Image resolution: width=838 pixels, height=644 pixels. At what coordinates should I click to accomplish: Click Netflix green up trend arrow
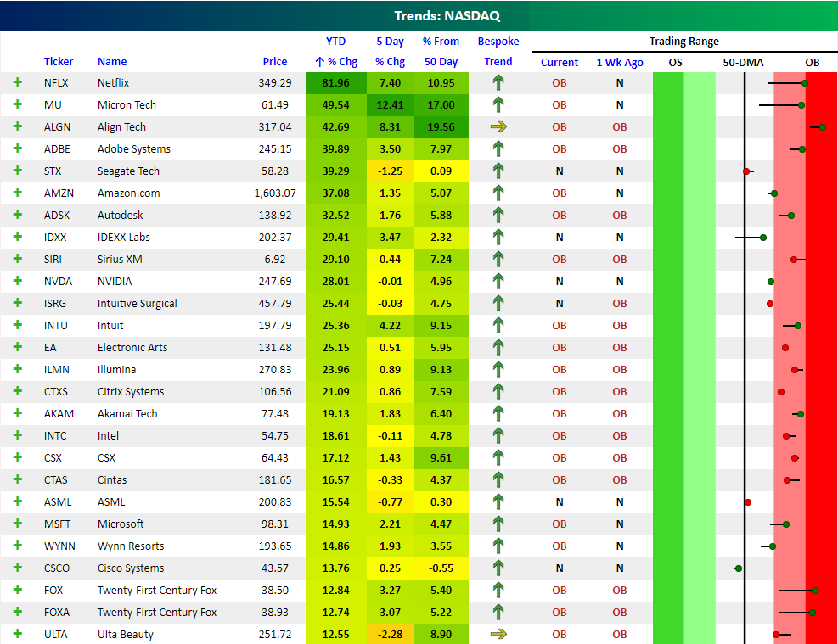pyautogui.click(x=498, y=82)
